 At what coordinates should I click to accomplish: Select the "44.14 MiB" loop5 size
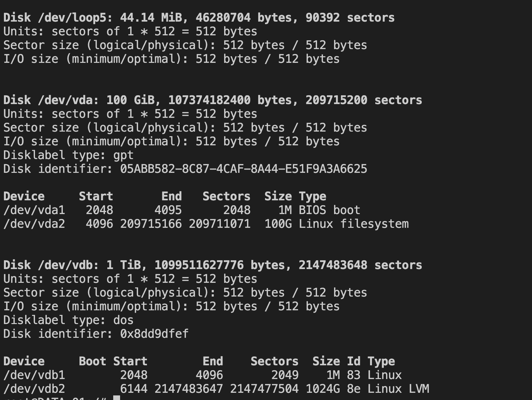point(151,18)
